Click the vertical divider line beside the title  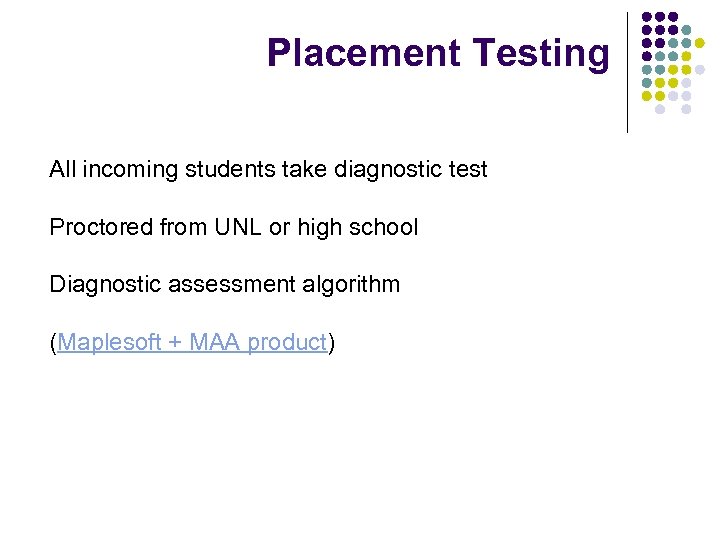[x=628, y=70]
